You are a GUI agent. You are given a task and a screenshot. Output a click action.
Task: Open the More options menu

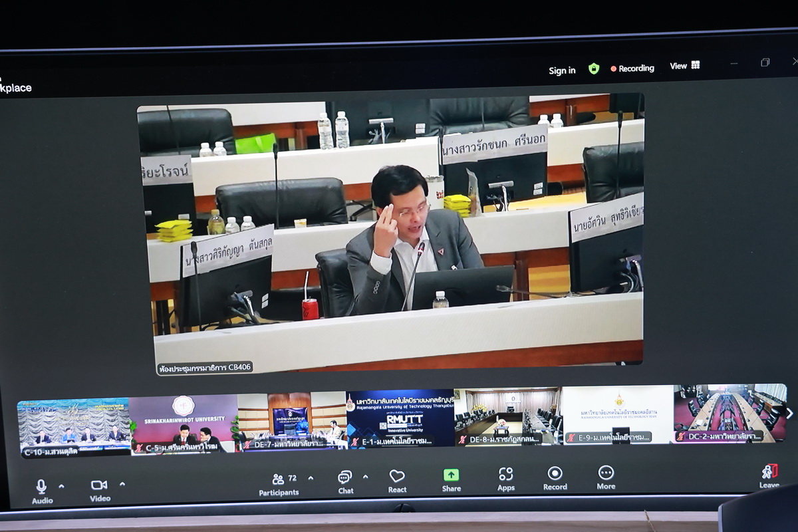coord(606,477)
